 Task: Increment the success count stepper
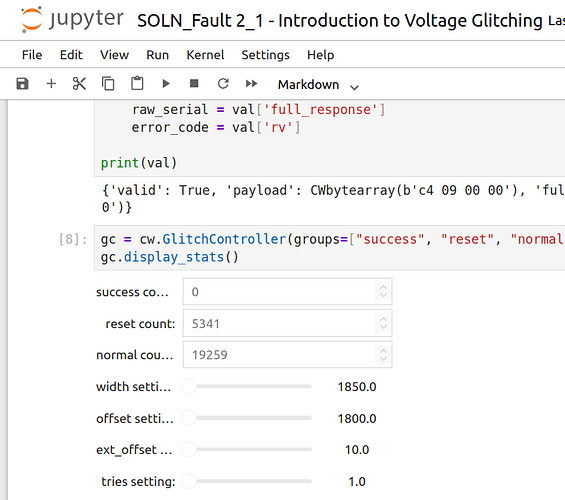click(x=383, y=288)
